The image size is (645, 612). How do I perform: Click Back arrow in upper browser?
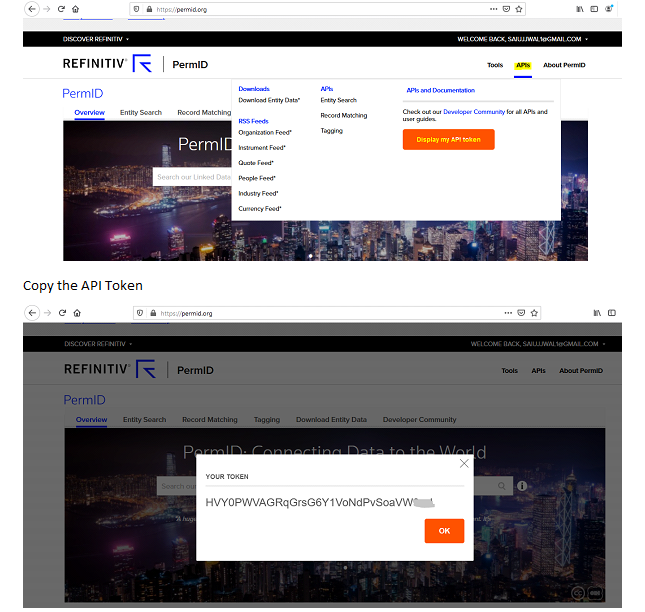[32, 9]
